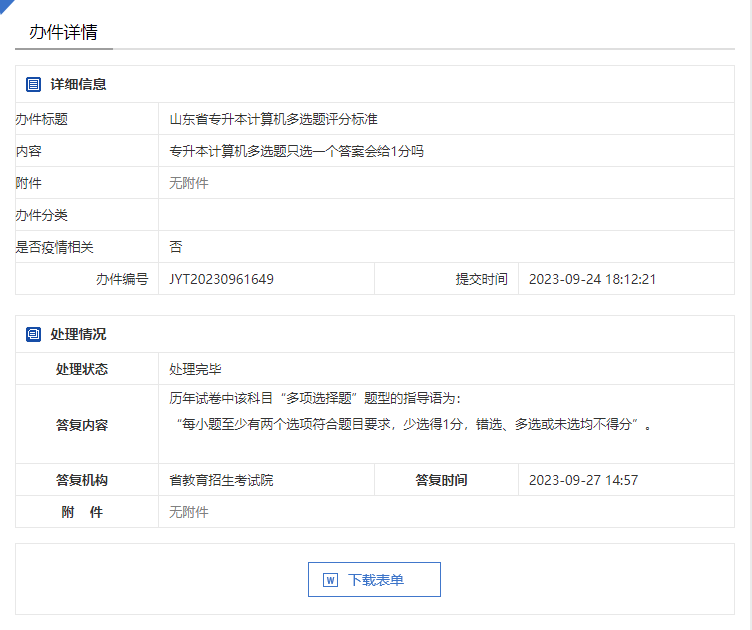Click the Word icon in download button
Viewport: 752px width, 630px height.
click(331, 580)
